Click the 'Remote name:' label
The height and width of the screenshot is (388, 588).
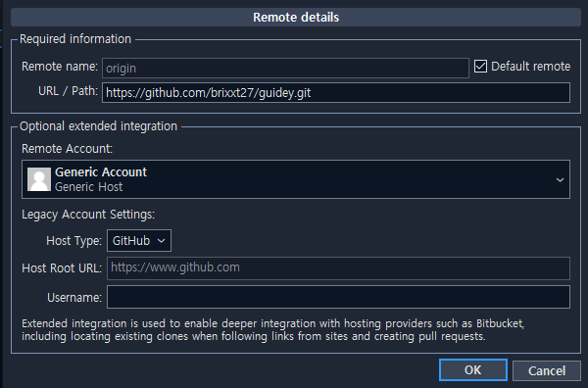pyautogui.click(x=60, y=67)
